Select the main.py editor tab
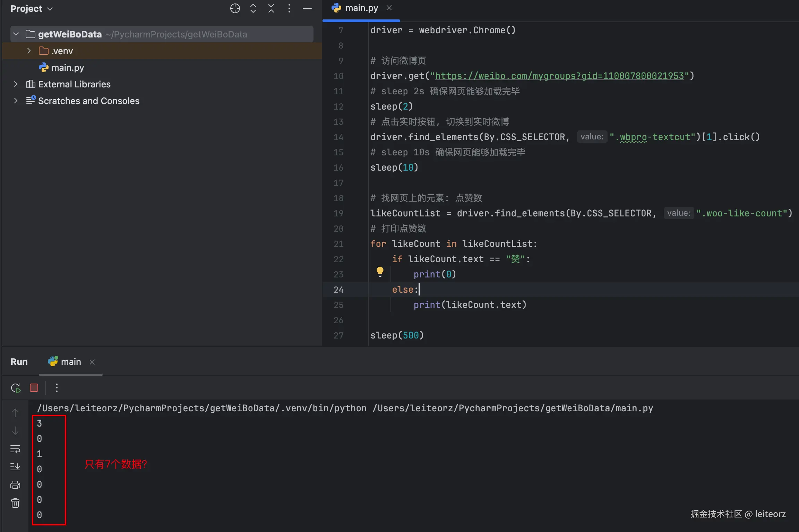The width and height of the screenshot is (799, 532). [x=361, y=8]
